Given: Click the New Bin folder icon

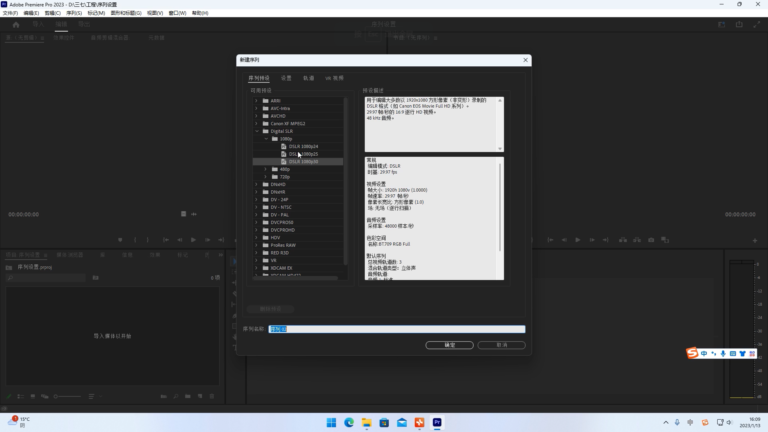Looking at the screenshot, I should click(x=188, y=396).
